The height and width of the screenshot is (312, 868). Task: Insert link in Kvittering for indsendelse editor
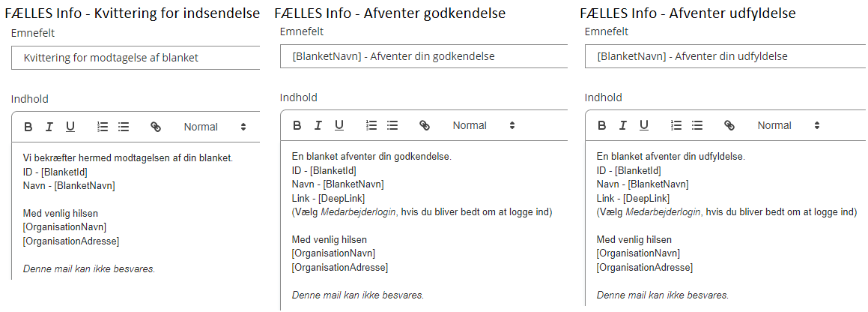(x=156, y=127)
